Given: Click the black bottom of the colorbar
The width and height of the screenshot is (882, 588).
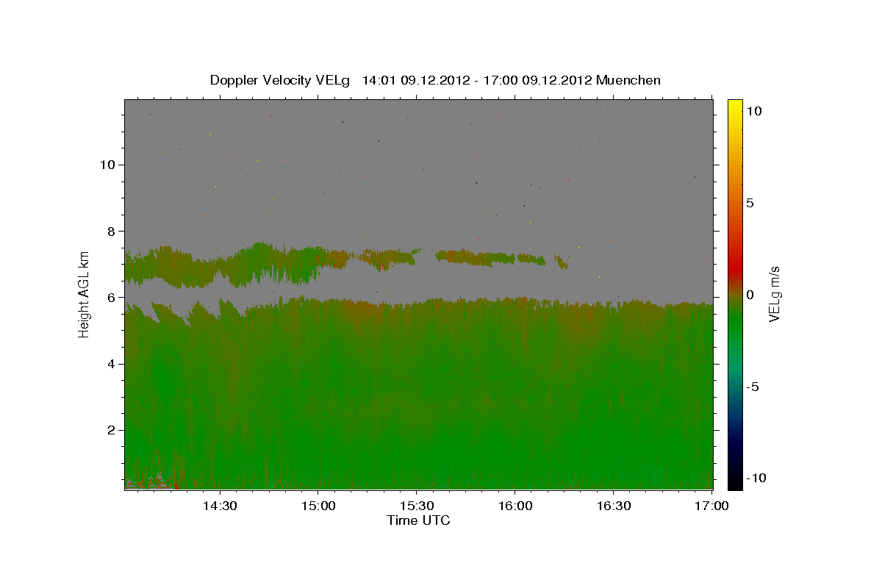Looking at the screenshot, I should coord(734,481).
